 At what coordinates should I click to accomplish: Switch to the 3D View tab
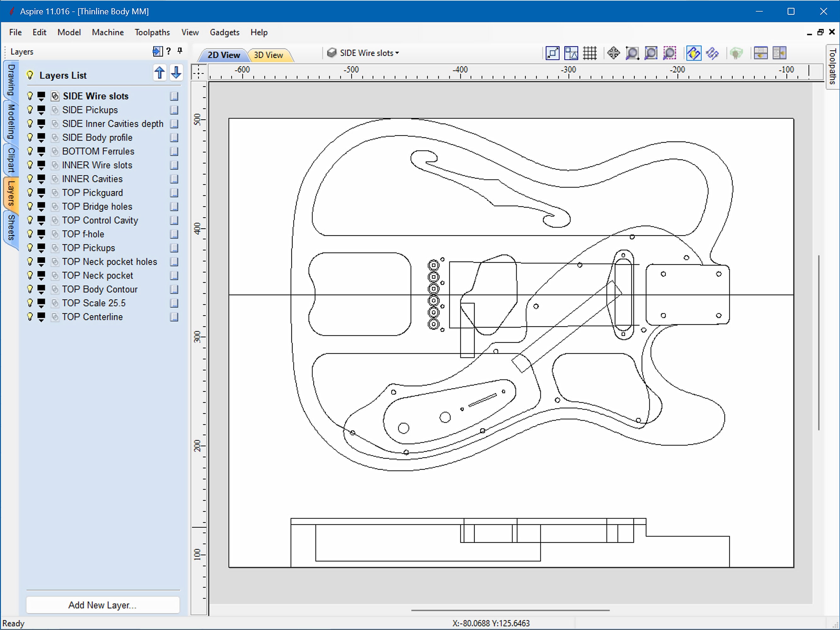268,55
